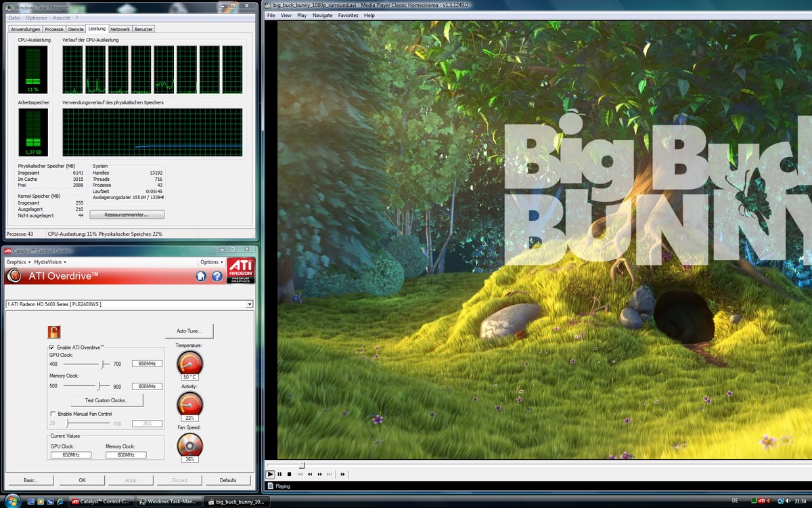
Task: Open the Options dropdown in Catalyst
Action: point(212,262)
